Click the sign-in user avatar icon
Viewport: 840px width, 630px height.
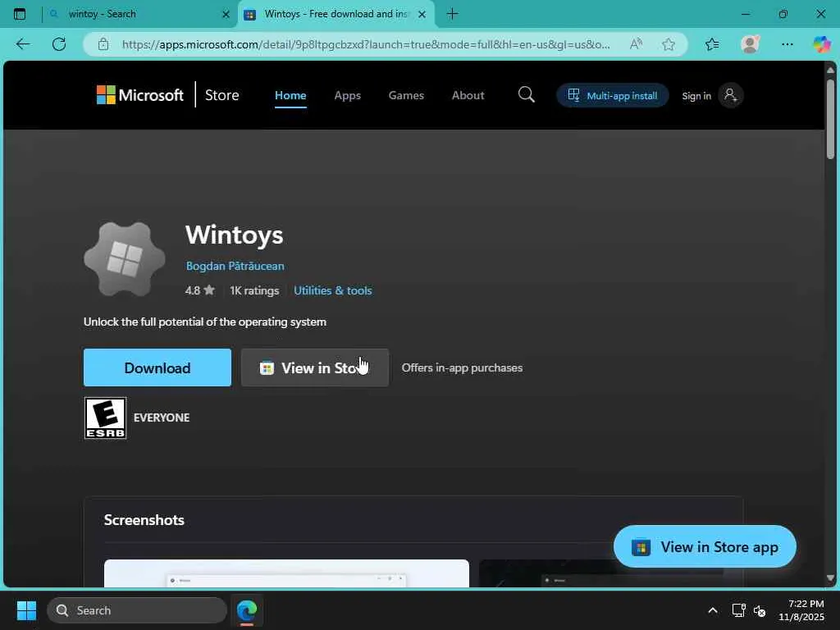(730, 95)
